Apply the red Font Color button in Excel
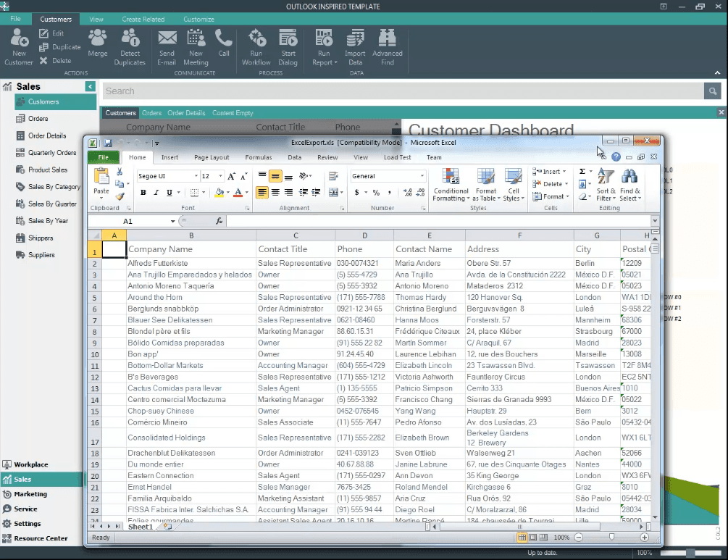728x560 pixels. (238, 192)
